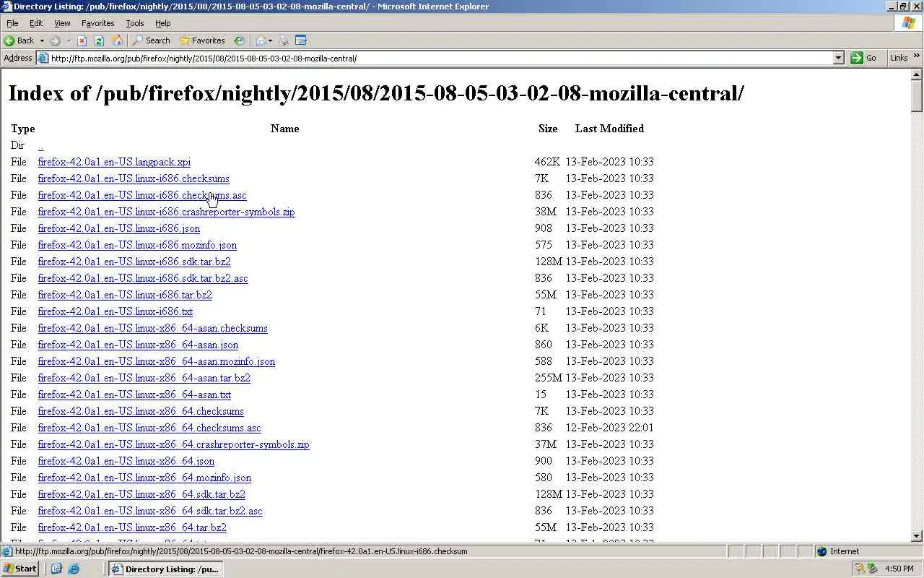The image size is (924, 578).
Task: Click the Internet zone status icon
Action: point(821,551)
